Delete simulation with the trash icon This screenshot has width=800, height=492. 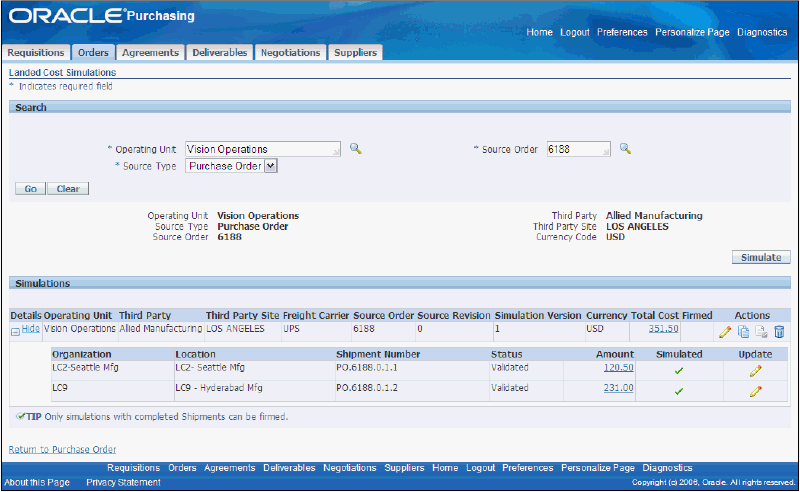point(779,332)
